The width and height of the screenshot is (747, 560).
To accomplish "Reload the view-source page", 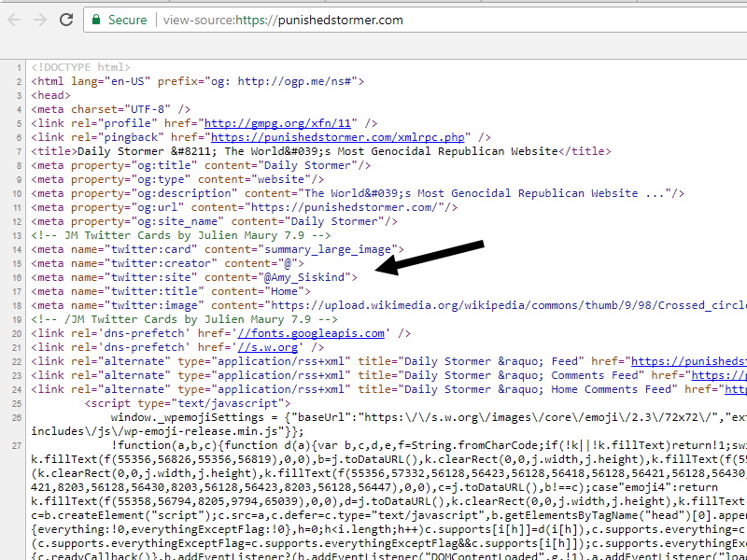I will click(x=66, y=20).
